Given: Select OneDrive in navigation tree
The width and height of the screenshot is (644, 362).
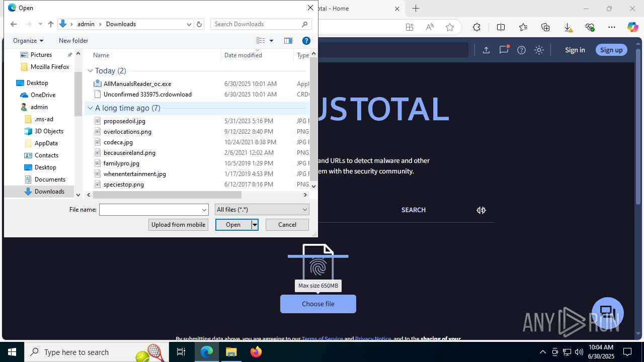Looking at the screenshot, I should point(43,95).
